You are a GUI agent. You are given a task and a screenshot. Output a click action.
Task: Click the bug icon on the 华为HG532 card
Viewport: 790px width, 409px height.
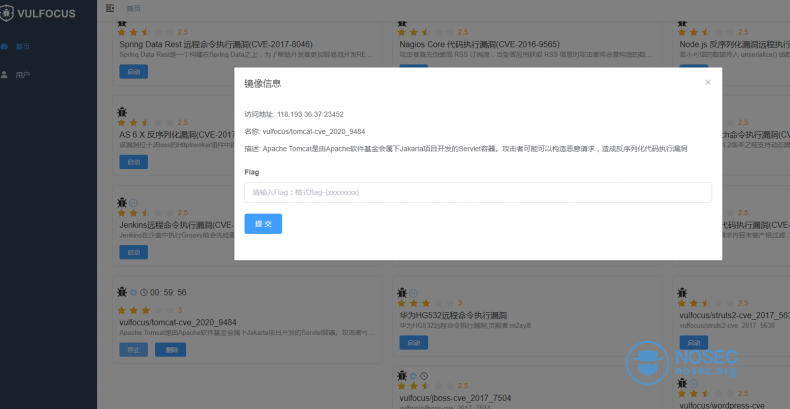[x=402, y=293]
